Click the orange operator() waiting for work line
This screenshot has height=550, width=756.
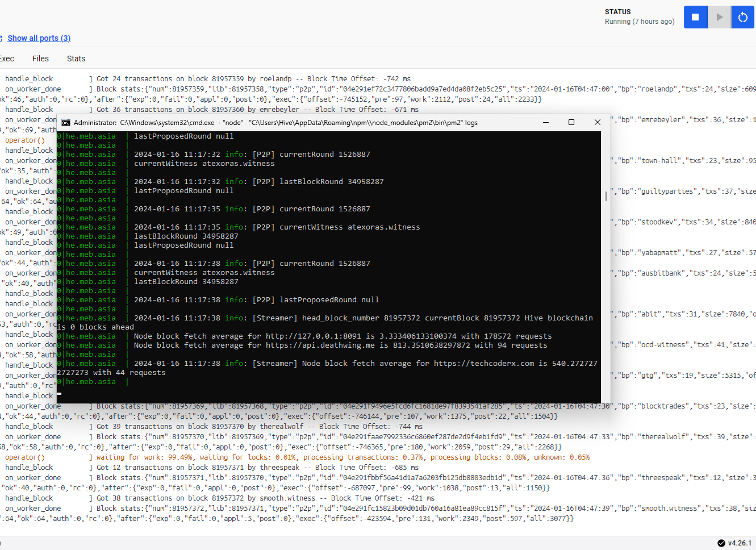click(341, 457)
